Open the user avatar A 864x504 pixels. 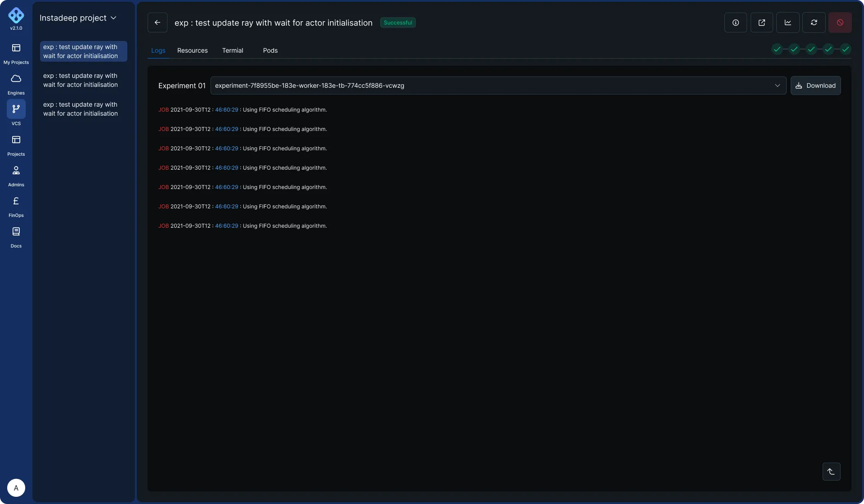point(16,488)
